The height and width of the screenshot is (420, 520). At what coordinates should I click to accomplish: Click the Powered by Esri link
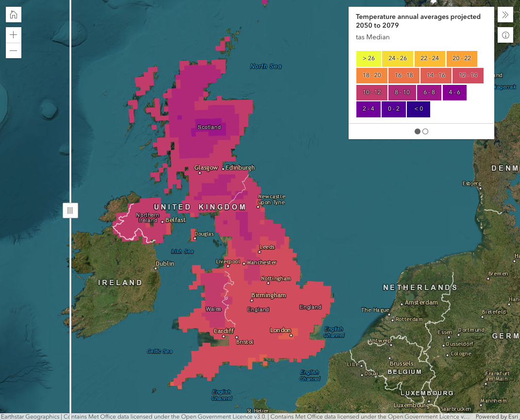pos(501,416)
